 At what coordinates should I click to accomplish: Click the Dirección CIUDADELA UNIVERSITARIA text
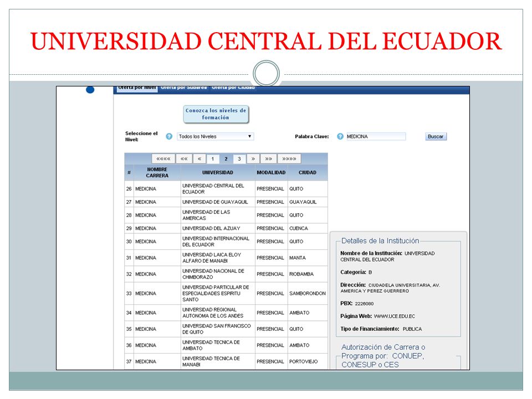click(390, 288)
